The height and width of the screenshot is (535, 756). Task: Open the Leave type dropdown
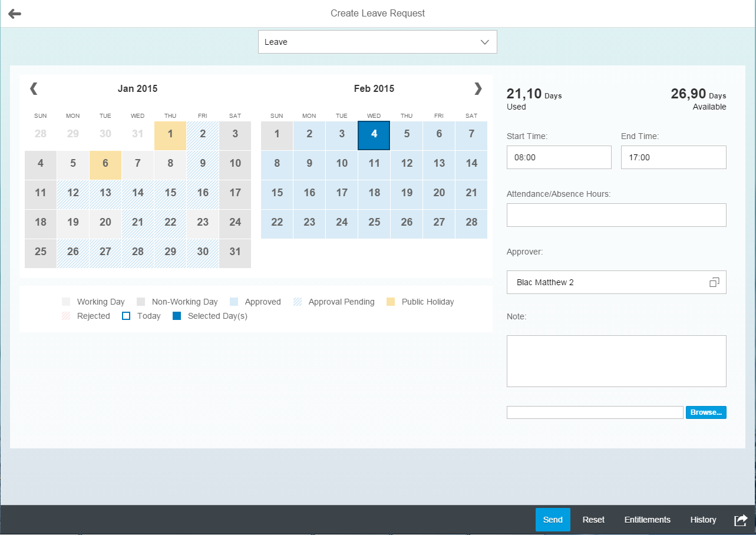click(x=378, y=42)
